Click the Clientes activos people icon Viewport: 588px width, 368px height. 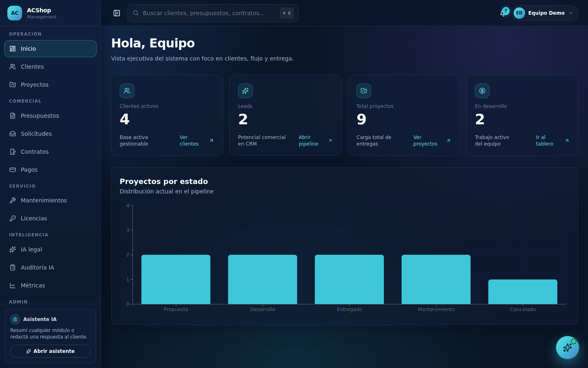(x=127, y=91)
